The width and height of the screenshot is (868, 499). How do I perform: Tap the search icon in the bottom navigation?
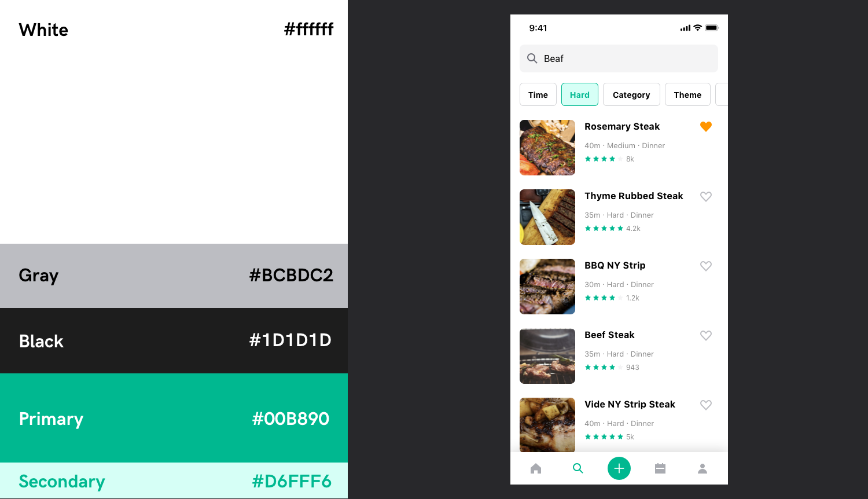pos(578,468)
